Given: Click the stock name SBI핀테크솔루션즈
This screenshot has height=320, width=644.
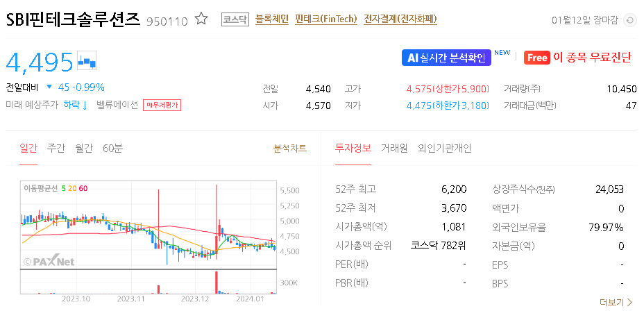Looking at the screenshot, I should 73,19.
